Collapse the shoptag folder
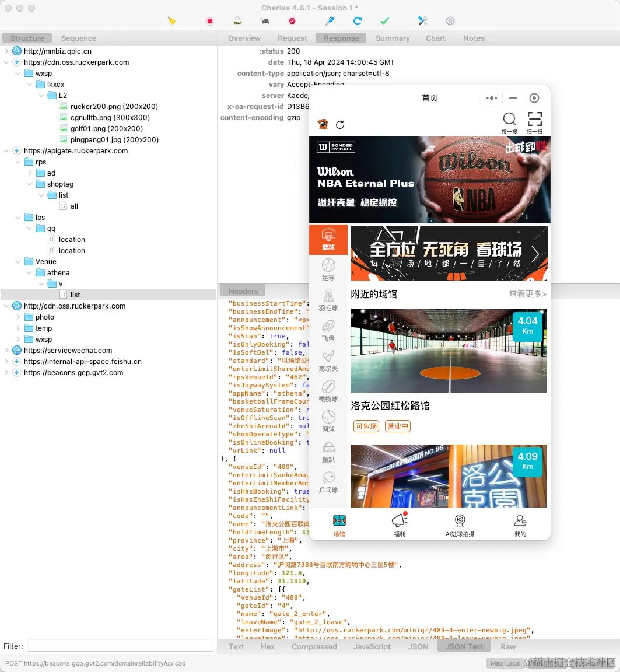620x672 pixels. tap(30, 184)
